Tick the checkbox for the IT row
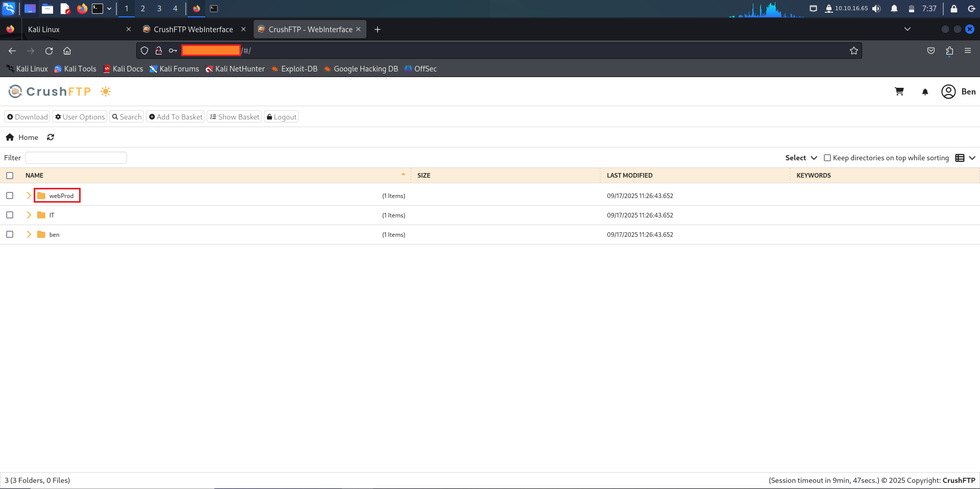 pyautogui.click(x=10, y=215)
